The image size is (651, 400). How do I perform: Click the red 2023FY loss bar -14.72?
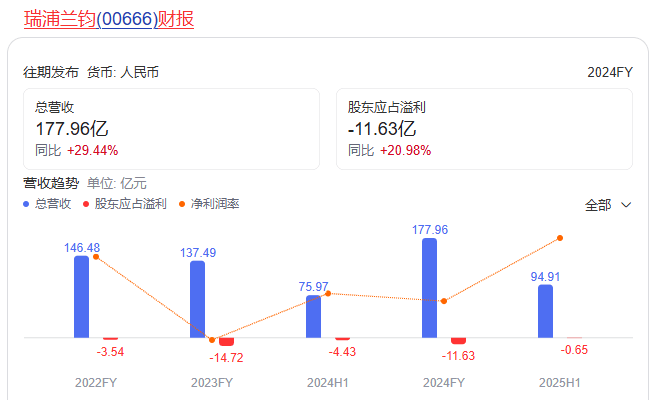coord(226,342)
